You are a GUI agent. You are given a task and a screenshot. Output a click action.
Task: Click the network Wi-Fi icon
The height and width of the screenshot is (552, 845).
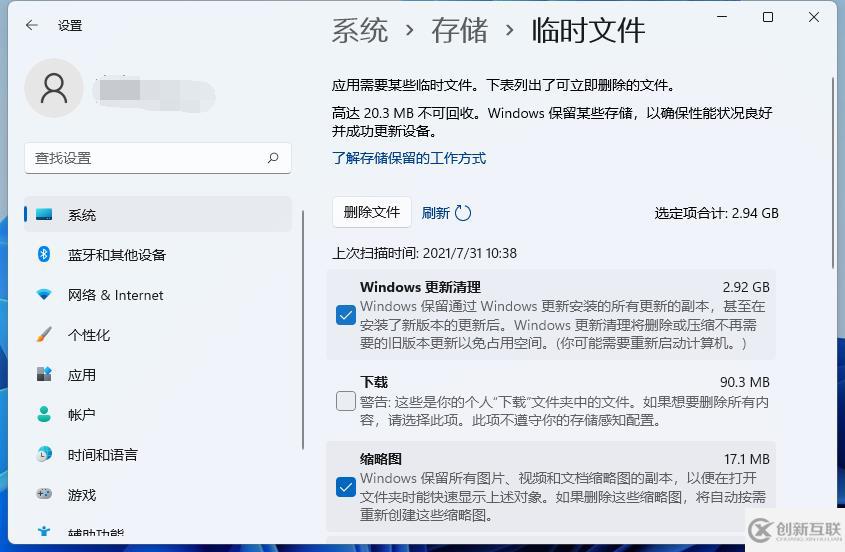tap(44, 294)
